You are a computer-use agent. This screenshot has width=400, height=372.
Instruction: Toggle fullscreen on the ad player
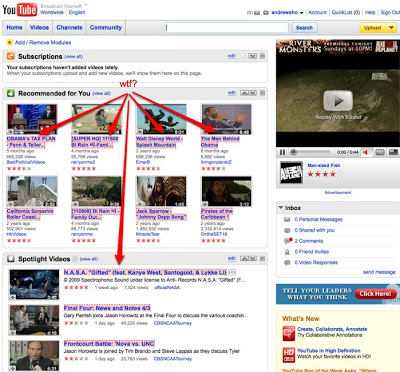(394, 152)
